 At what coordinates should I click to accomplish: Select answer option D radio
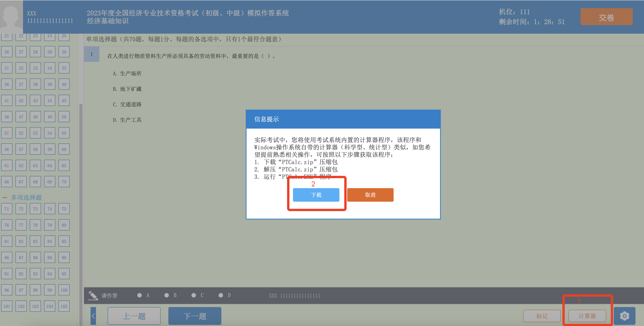pos(220,295)
